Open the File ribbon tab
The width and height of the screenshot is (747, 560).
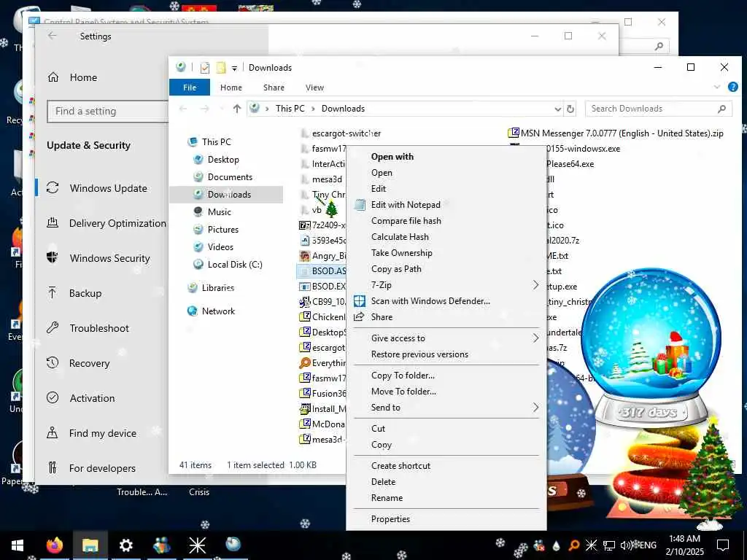pyautogui.click(x=190, y=87)
